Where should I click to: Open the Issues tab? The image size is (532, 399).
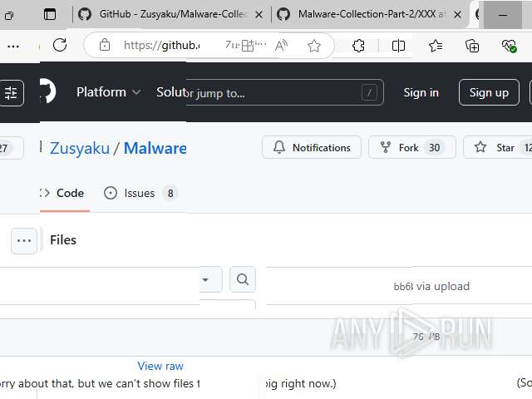(140, 194)
